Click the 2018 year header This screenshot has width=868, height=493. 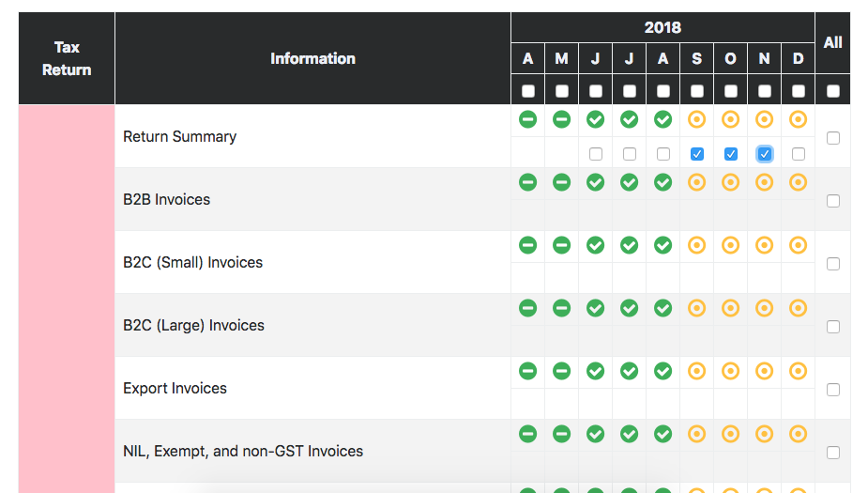pos(662,27)
